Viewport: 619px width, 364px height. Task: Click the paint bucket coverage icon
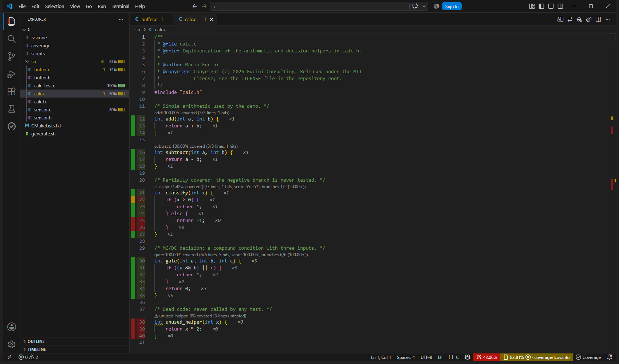point(579,19)
